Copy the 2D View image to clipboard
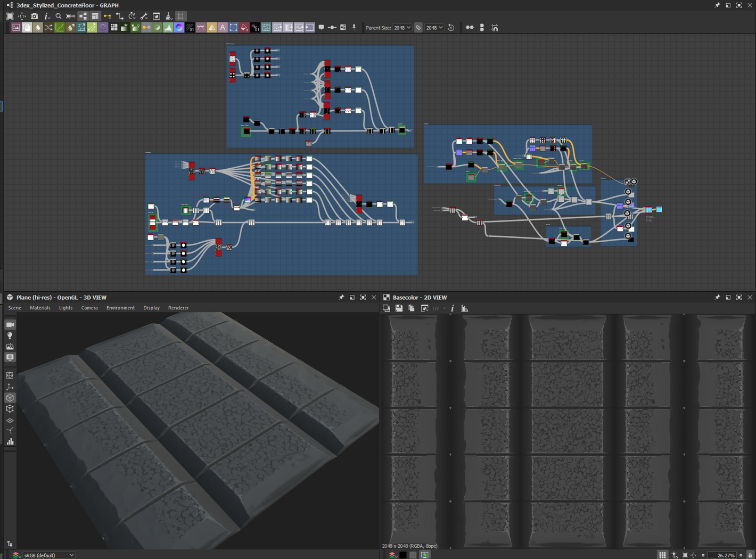756x559 pixels. (x=412, y=308)
